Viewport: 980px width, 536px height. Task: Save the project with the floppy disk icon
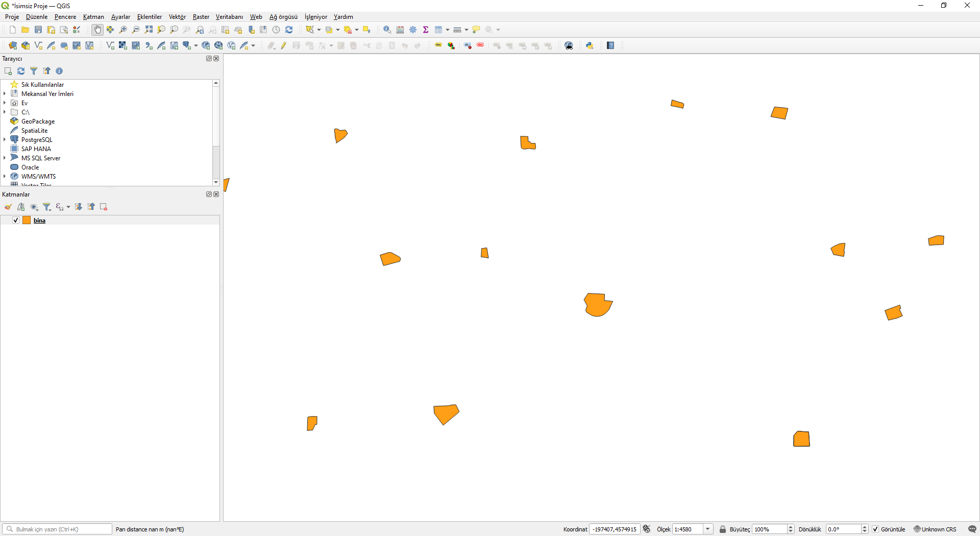coord(38,30)
